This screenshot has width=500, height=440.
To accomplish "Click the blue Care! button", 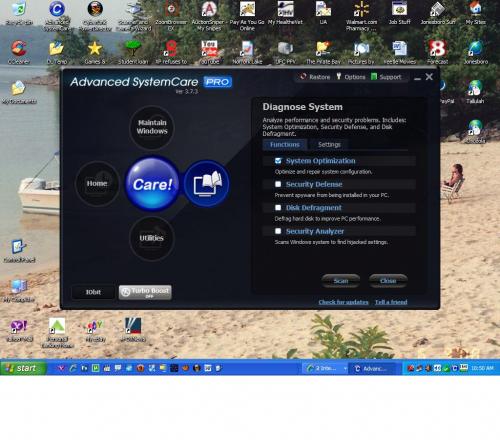I will tap(152, 184).
